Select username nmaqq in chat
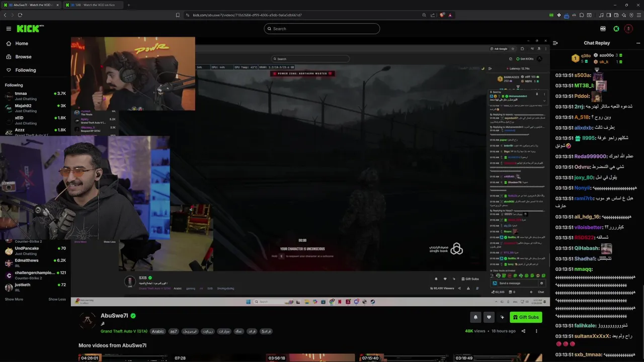Image resolution: width=644 pixels, height=362 pixels. [583, 269]
